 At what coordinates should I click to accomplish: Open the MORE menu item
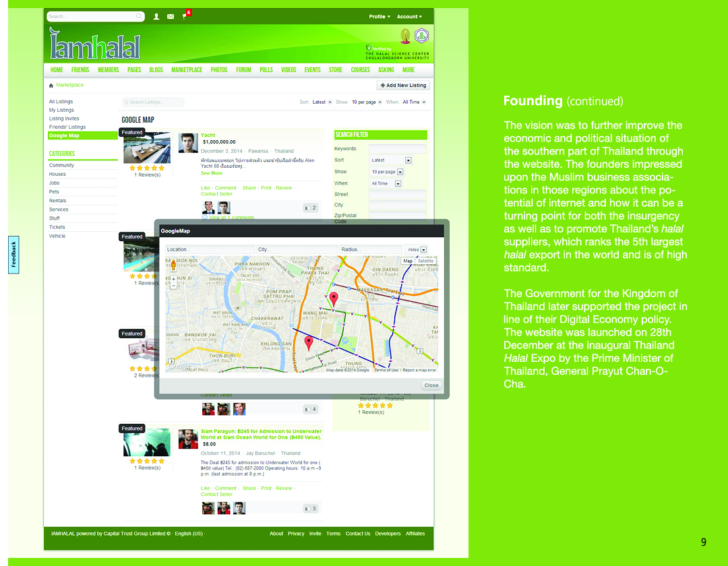(x=408, y=70)
